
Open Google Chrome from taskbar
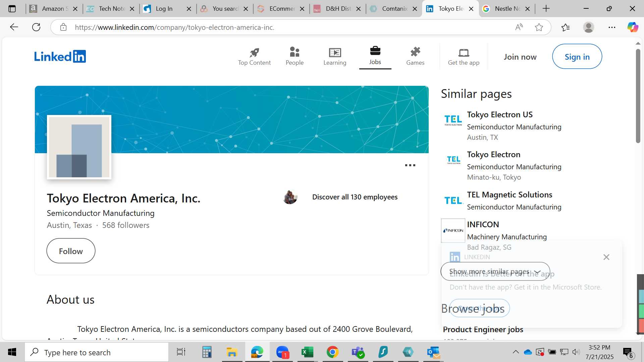click(332, 352)
